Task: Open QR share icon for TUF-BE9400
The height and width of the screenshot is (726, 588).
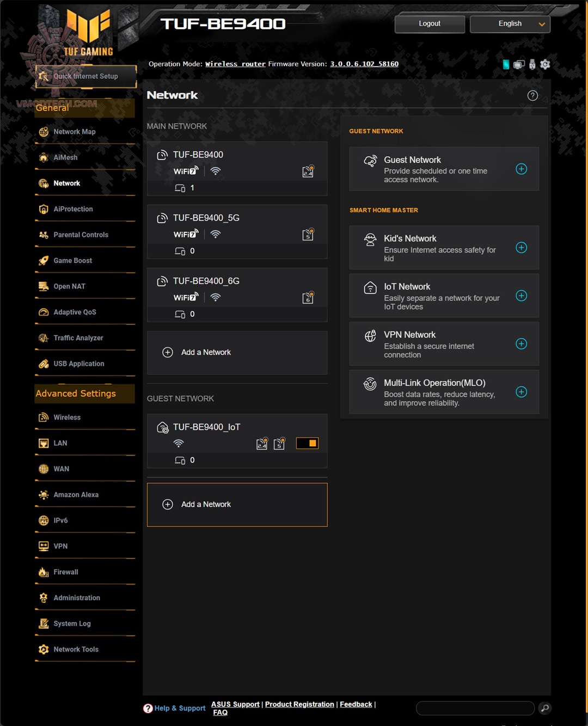Action: [x=308, y=172]
